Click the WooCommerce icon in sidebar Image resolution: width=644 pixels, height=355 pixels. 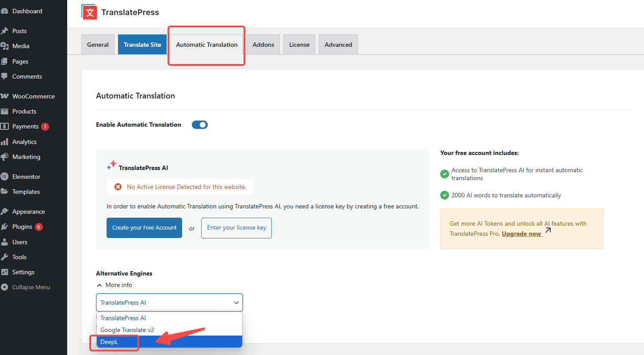(4, 96)
